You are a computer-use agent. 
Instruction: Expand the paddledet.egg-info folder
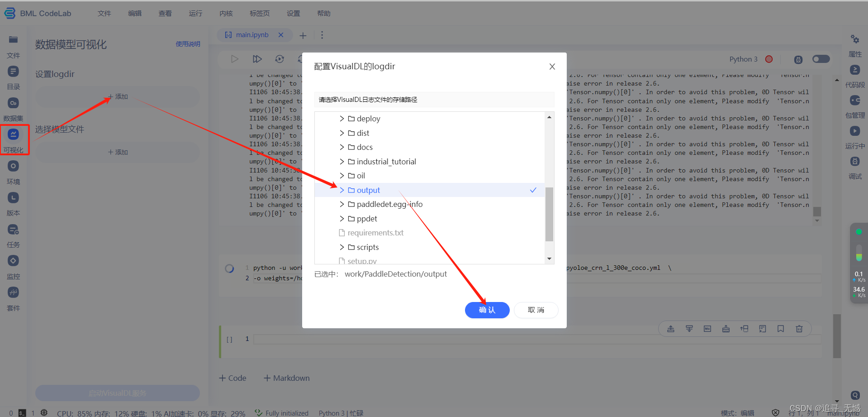click(342, 204)
